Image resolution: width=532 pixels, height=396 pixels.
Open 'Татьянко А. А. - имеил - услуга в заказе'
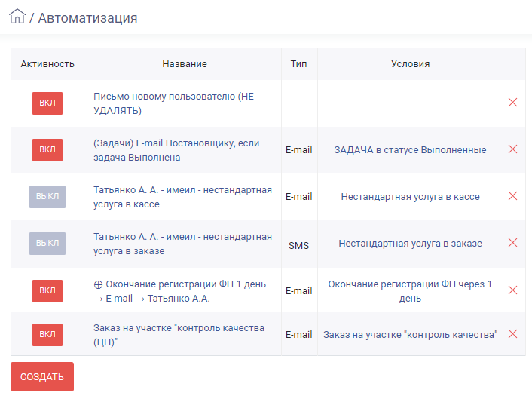click(182, 244)
